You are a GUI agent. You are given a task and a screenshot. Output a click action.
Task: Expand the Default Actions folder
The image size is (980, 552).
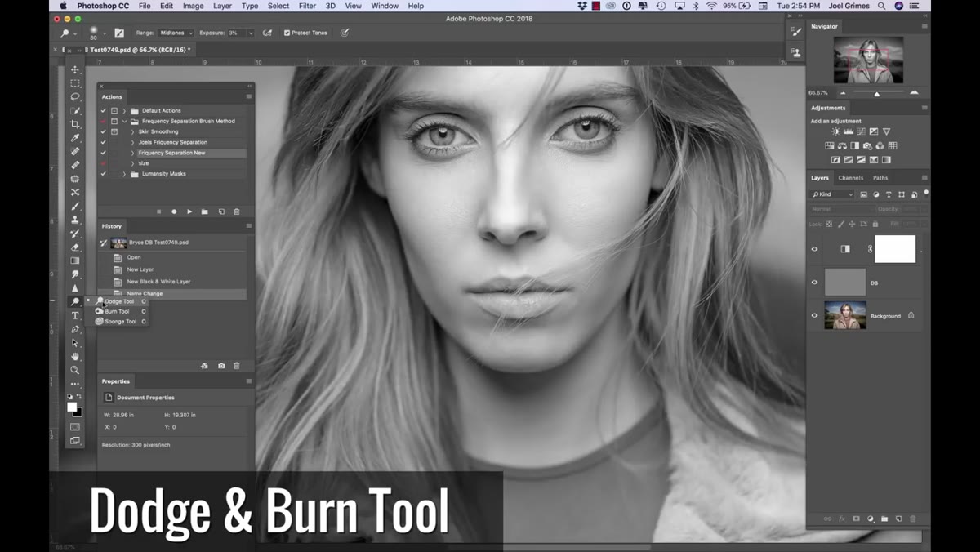124,110
